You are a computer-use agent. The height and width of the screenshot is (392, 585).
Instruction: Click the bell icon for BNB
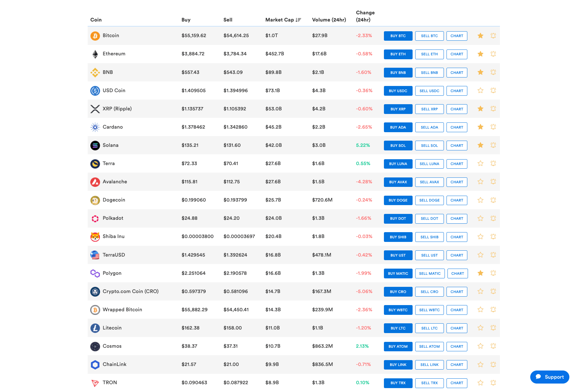(x=493, y=72)
